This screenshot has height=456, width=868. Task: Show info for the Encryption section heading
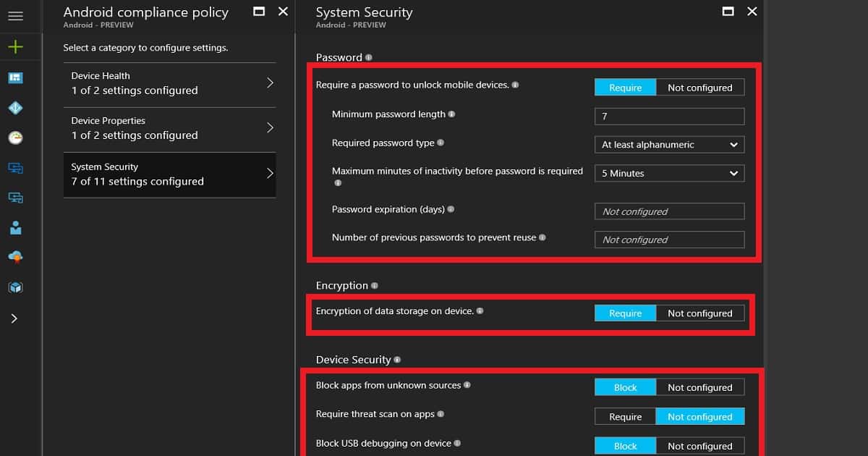click(375, 286)
